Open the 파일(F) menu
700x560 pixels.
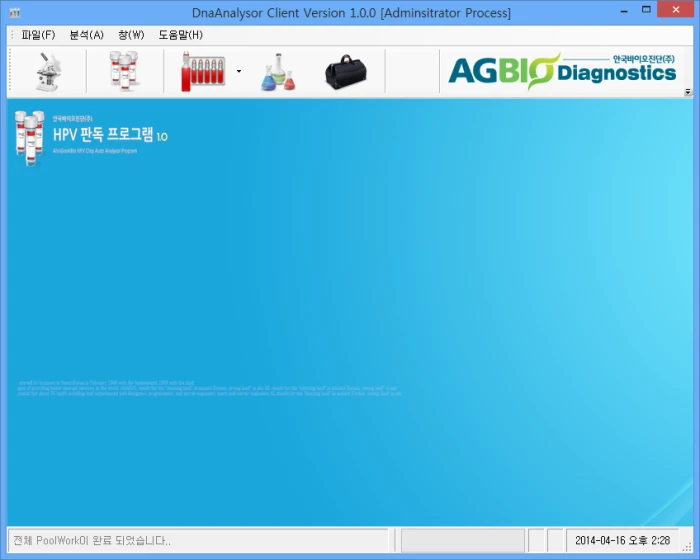(x=38, y=35)
